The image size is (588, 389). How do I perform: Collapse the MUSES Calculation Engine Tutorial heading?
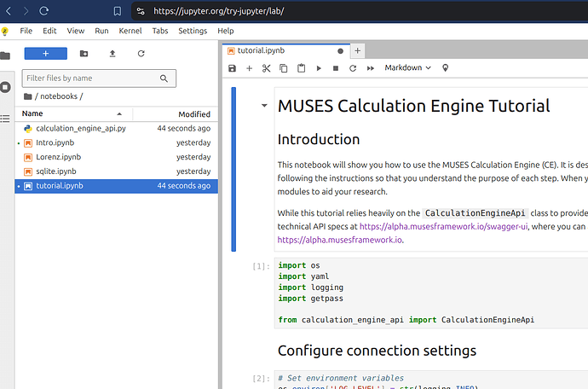pyautogui.click(x=264, y=106)
